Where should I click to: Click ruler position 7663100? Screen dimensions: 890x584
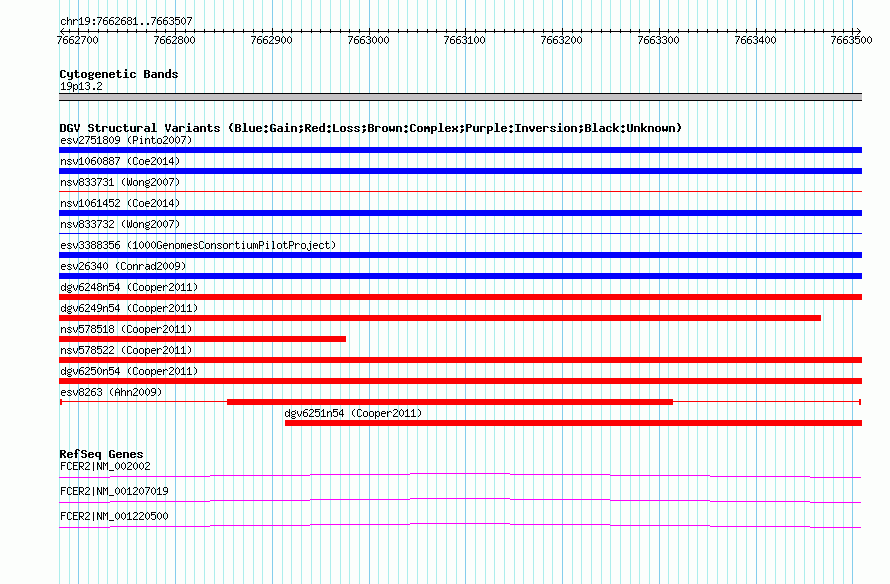(464, 40)
